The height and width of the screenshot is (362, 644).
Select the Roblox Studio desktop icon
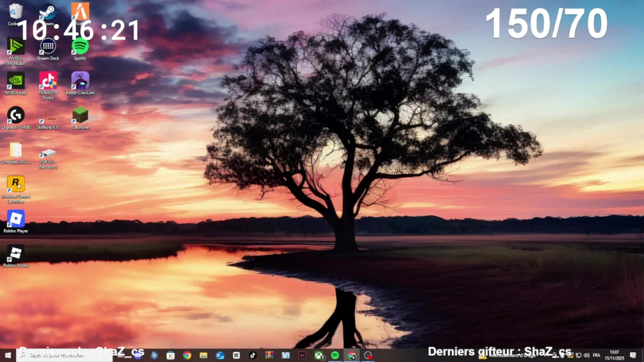click(x=16, y=256)
